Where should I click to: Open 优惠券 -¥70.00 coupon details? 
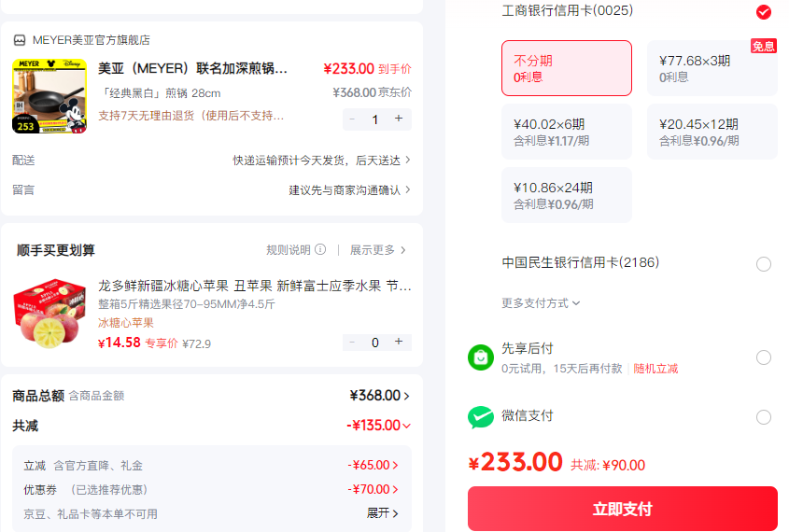click(373, 489)
